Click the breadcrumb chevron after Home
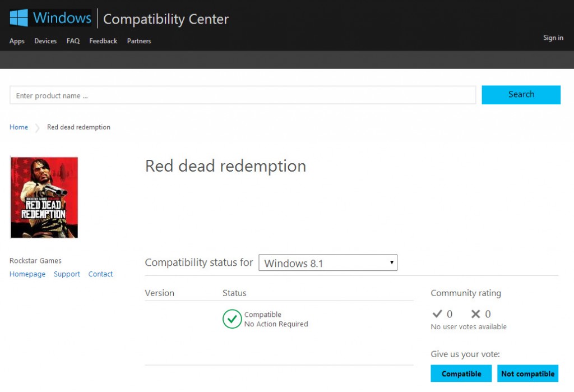Screen dimensions: 574x392 tap(38, 128)
